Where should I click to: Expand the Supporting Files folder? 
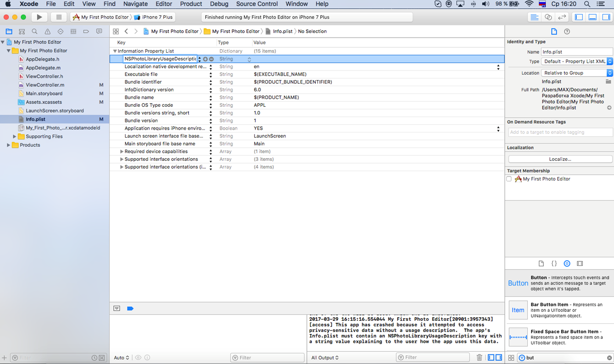pyautogui.click(x=15, y=137)
